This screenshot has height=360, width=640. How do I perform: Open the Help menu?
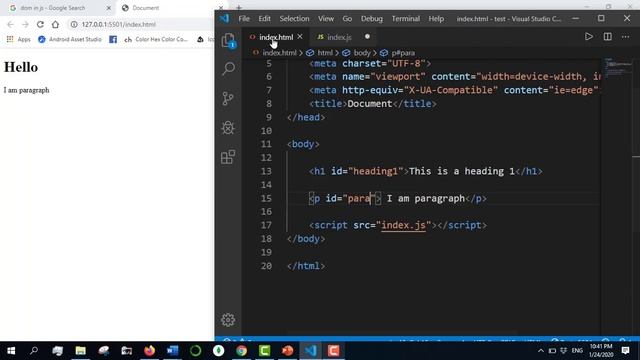(x=436, y=19)
